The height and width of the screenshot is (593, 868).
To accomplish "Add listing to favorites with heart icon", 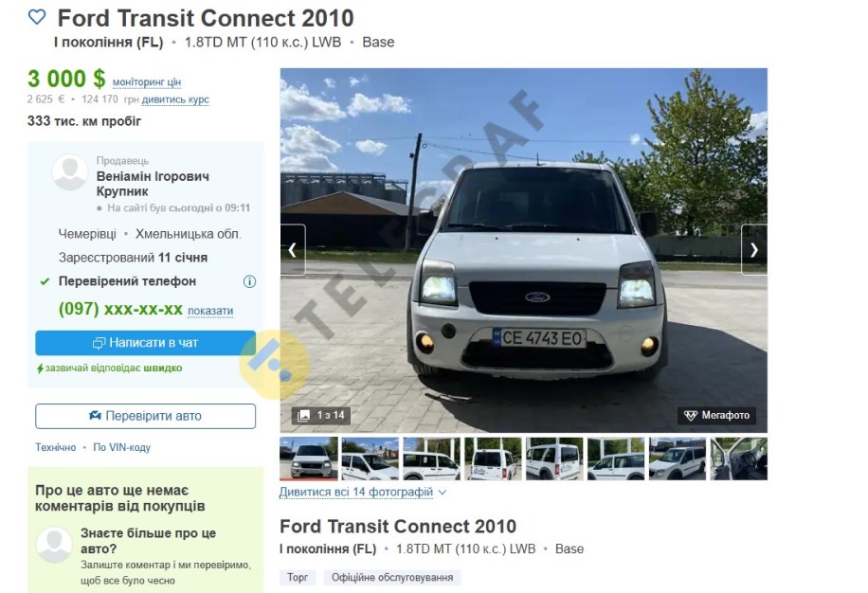I will click(x=37, y=17).
